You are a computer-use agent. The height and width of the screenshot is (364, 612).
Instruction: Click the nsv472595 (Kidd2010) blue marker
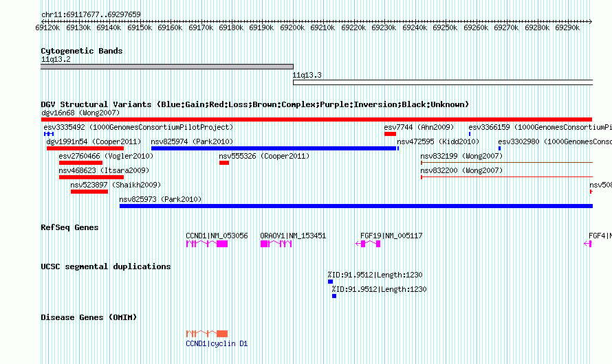pos(397,148)
